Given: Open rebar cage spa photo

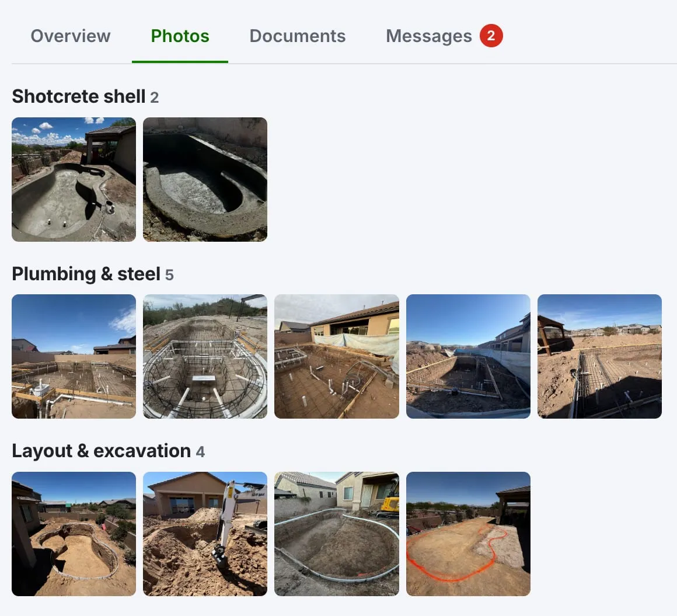Looking at the screenshot, I should (205, 356).
